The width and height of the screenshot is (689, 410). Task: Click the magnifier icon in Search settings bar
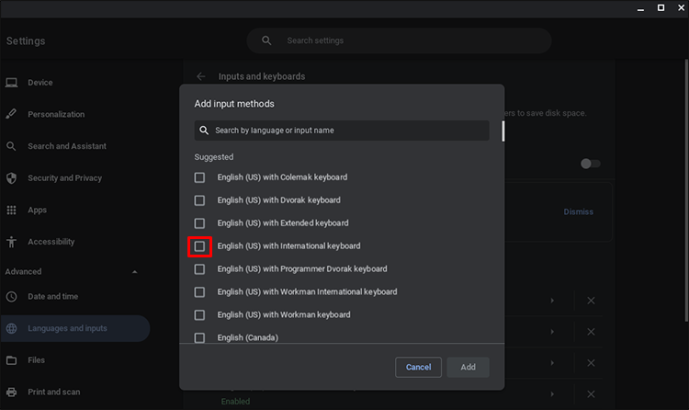266,41
